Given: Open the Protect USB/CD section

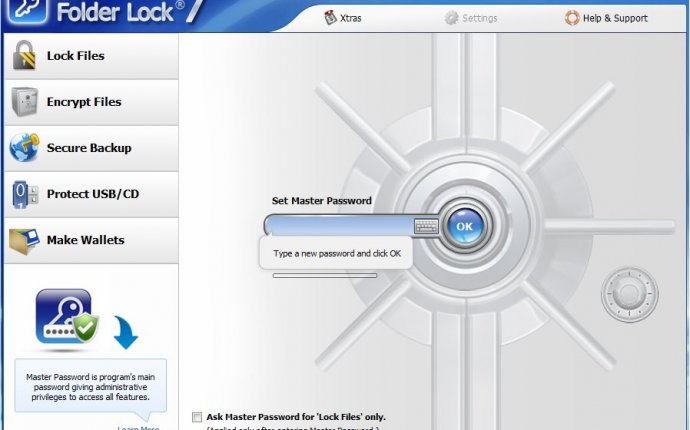Looking at the screenshot, I should (92, 194).
